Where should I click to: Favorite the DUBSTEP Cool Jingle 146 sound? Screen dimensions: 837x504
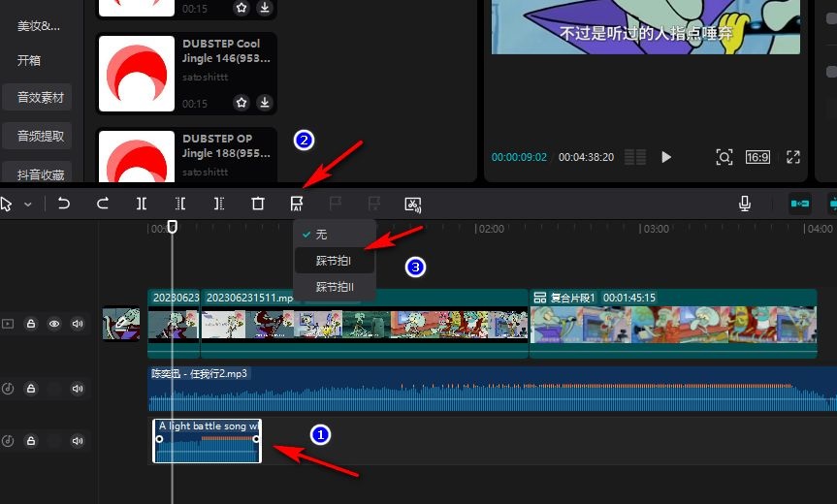click(241, 103)
